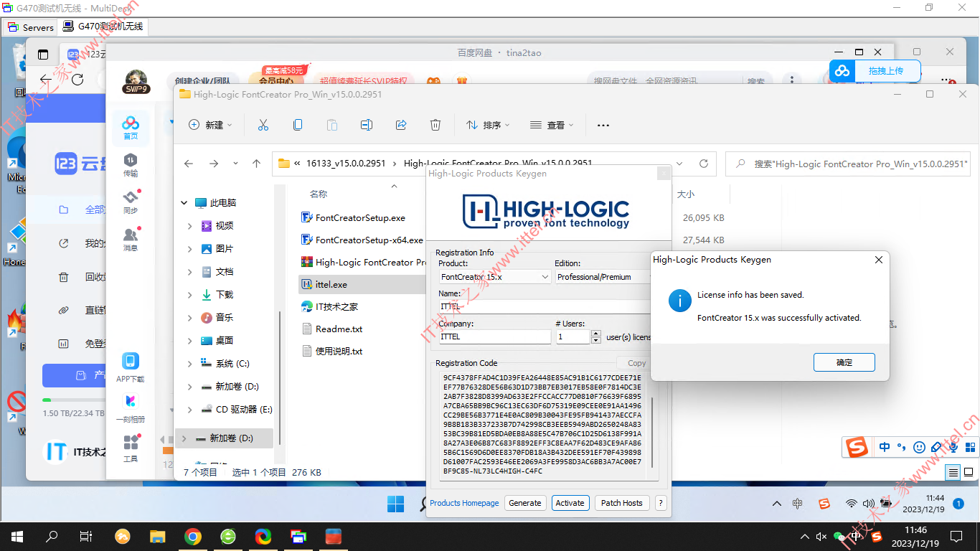
Task: Click the Patch Hosts button
Action: 622,503
